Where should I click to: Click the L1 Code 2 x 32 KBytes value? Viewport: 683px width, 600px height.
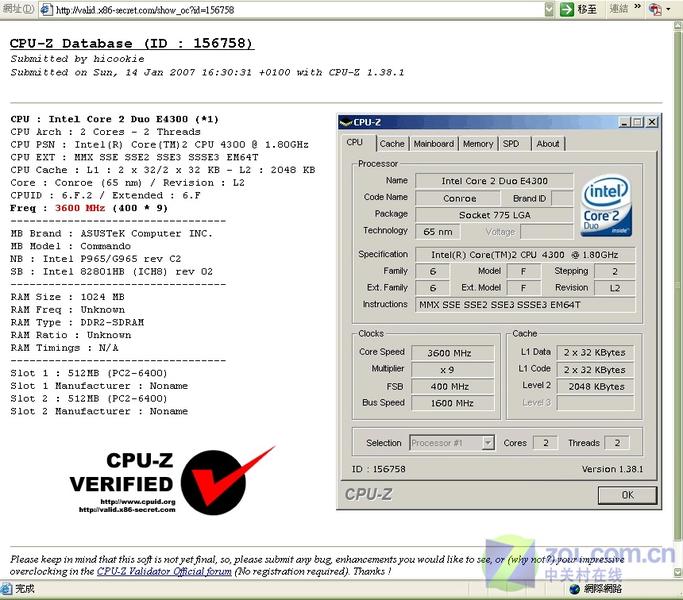coord(595,370)
